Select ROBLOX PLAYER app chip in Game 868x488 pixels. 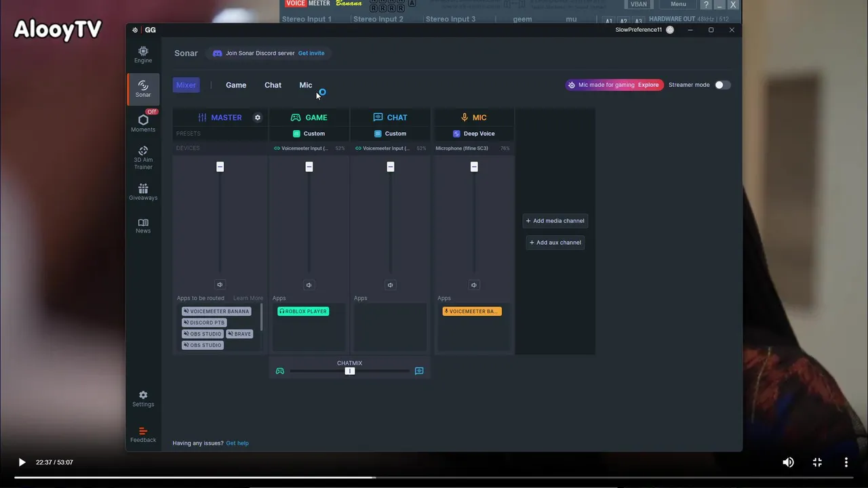[303, 311]
